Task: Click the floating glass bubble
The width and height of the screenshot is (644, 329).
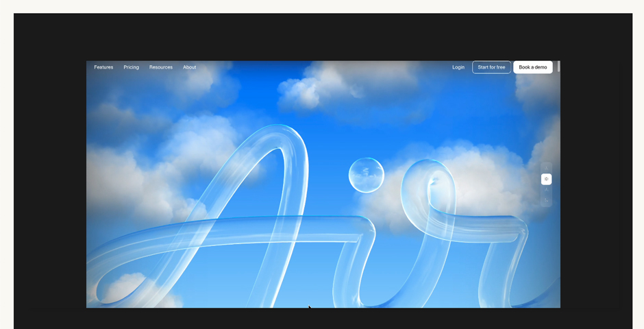Action: tap(367, 175)
